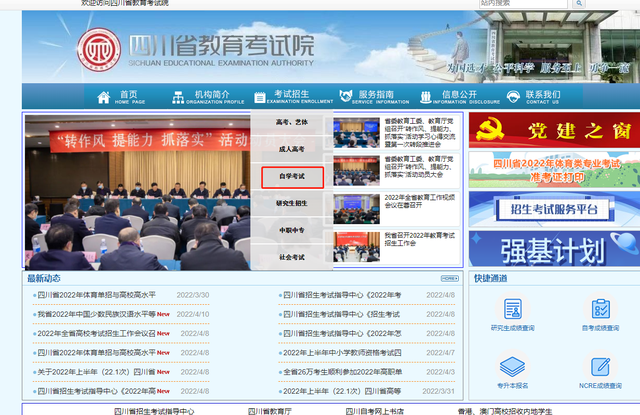Open footer link 四川自考网上书店
Image resolution: width=640 pixels, height=415 pixels.
tap(375, 411)
